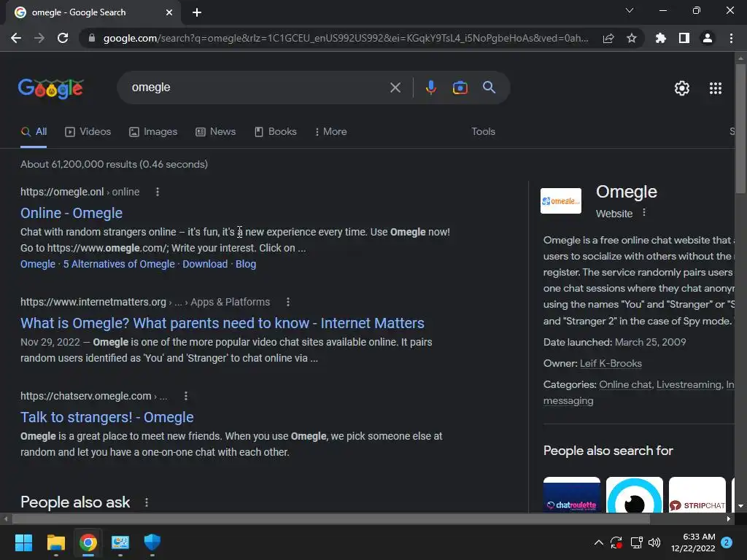The image size is (747, 560).
Task: Open options for chatserv.omegle.com result
Action: click(186, 396)
